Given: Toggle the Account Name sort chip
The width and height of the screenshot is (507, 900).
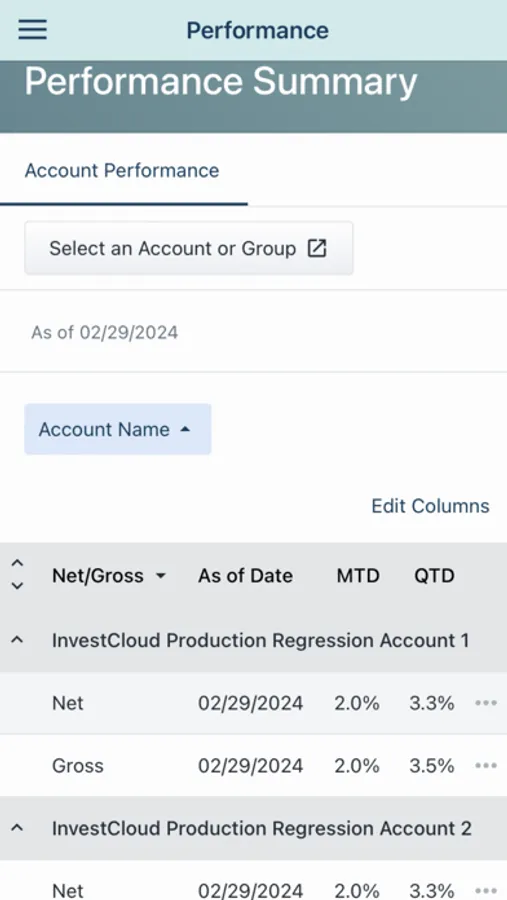Looking at the screenshot, I should [118, 429].
